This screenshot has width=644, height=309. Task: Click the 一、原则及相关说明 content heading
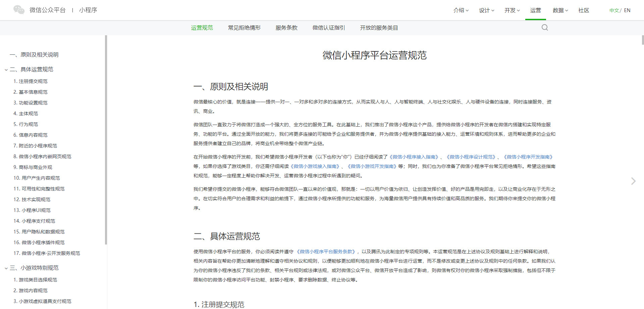[x=231, y=87]
